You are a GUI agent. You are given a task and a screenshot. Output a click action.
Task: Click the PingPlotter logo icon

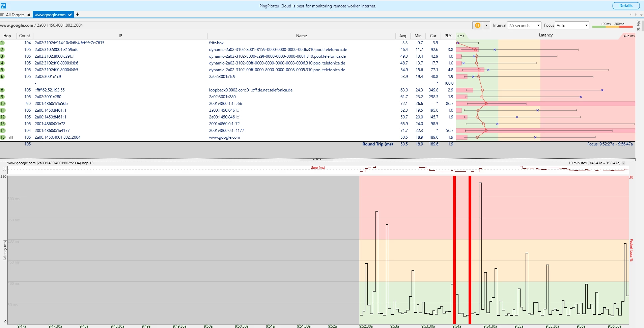3,6
